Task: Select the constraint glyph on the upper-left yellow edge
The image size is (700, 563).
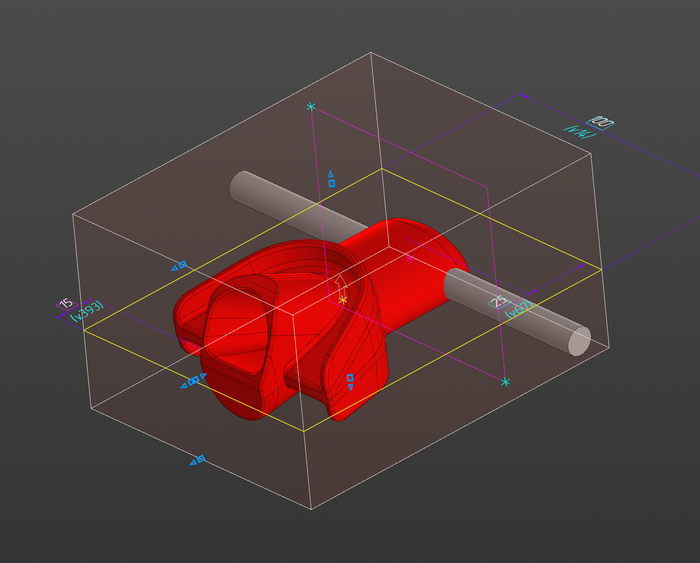Action: (179, 266)
